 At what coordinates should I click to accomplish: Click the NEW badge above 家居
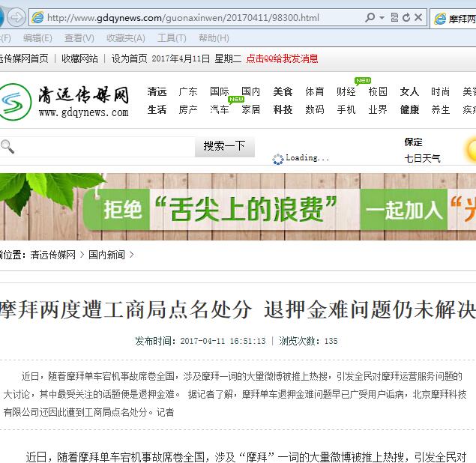236,100
